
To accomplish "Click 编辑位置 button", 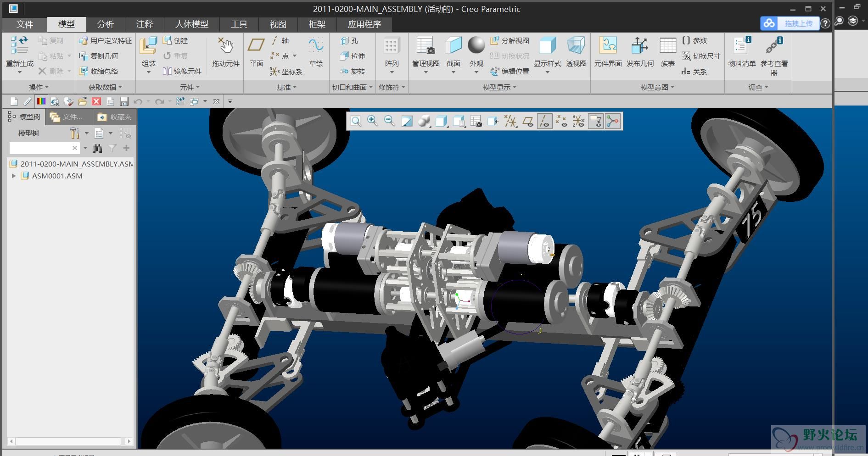I will click(x=510, y=71).
